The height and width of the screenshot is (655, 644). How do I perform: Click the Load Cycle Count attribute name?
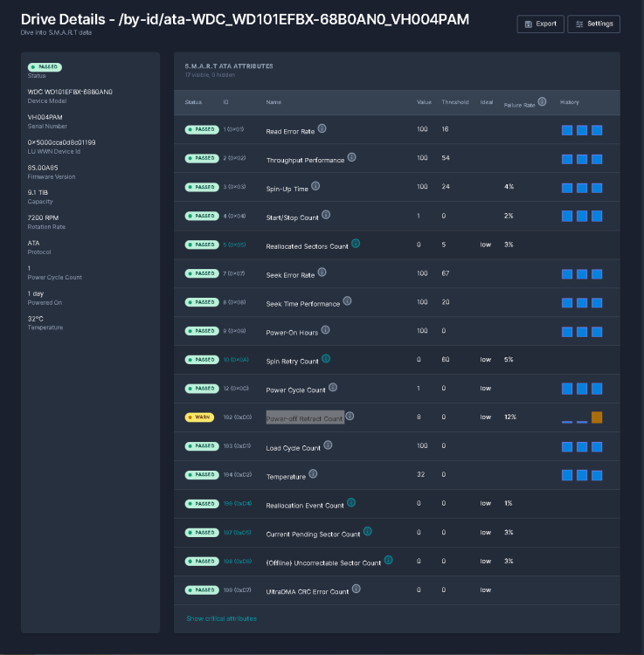tap(293, 448)
